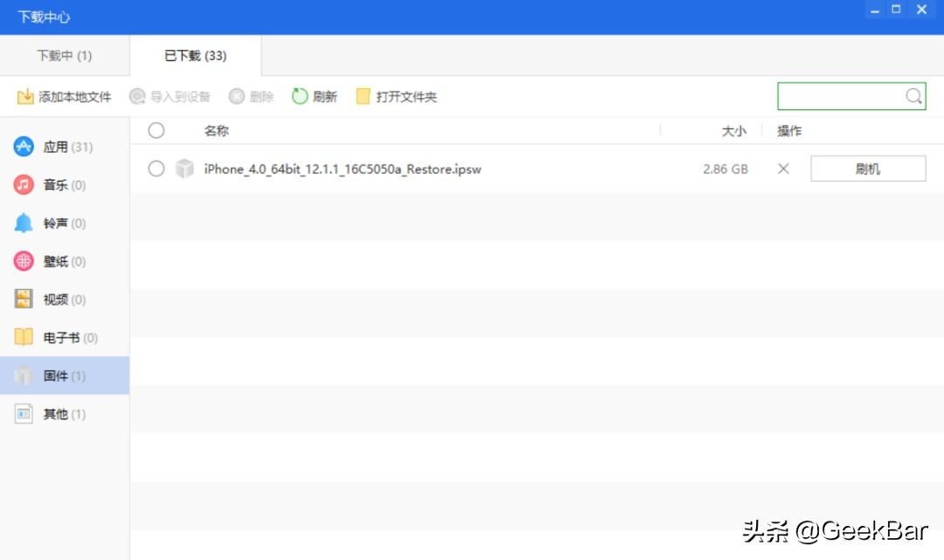This screenshot has height=560, width=944.
Task: Select the 固件 (Firmware) sidebar icon
Action: coord(24,376)
